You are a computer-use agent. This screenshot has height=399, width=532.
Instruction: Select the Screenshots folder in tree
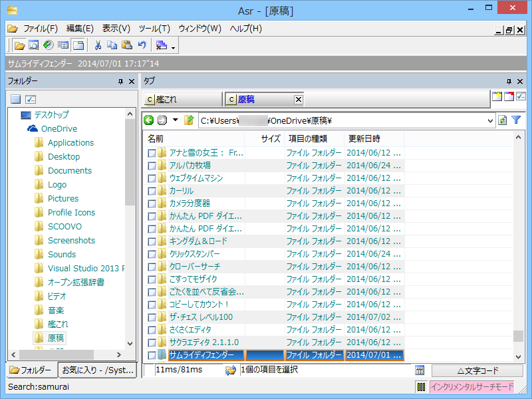(71, 241)
